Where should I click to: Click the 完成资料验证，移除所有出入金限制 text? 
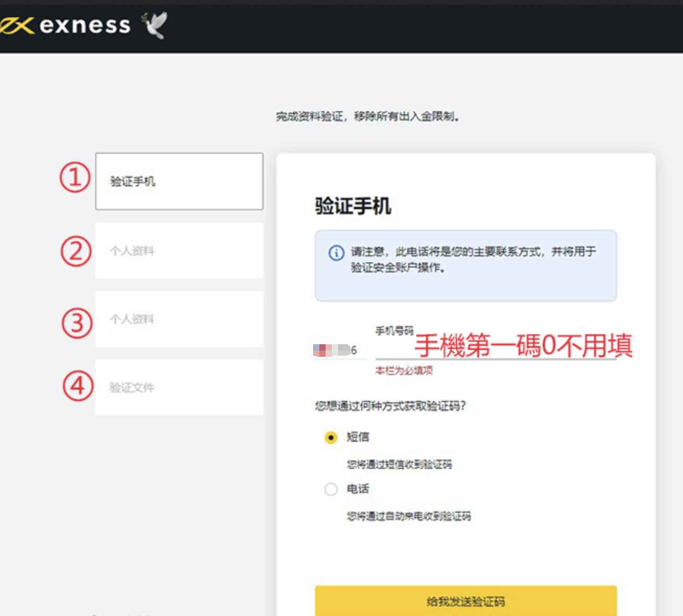tap(368, 116)
